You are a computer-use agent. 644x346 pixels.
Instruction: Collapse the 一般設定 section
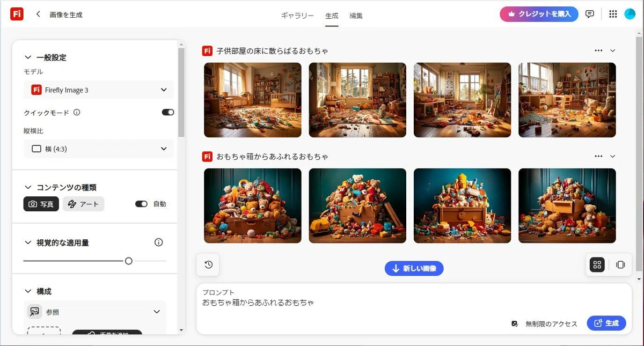(28, 57)
